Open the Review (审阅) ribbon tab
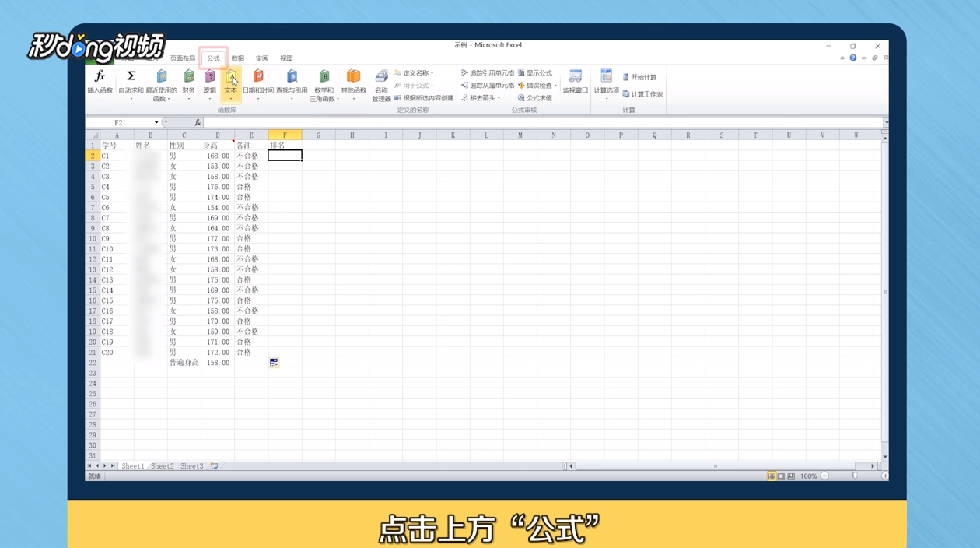This screenshot has width=980, height=548. click(x=262, y=58)
